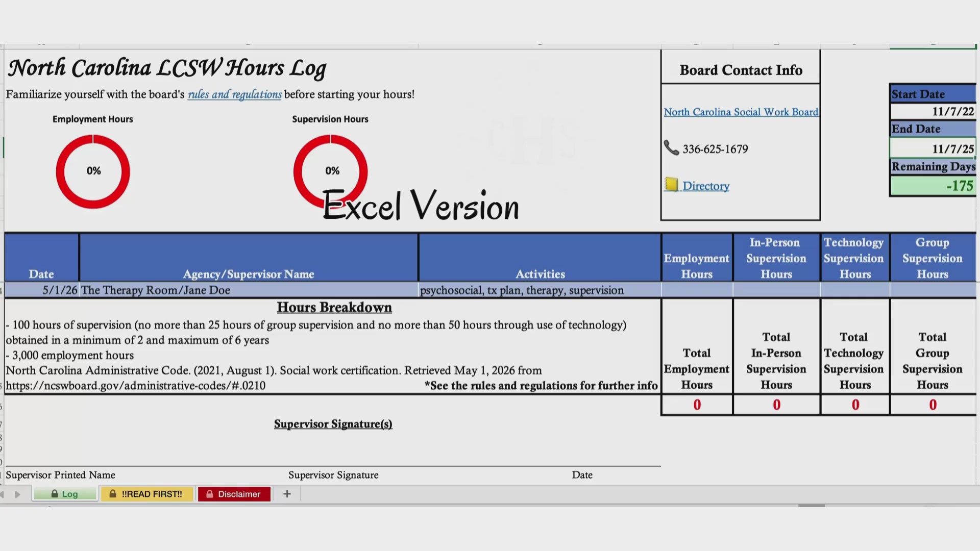The width and height of the screenshot is (980, 551).
Task: Click the phone icon beside 336-625-1679
Action: tap(671, 148)
